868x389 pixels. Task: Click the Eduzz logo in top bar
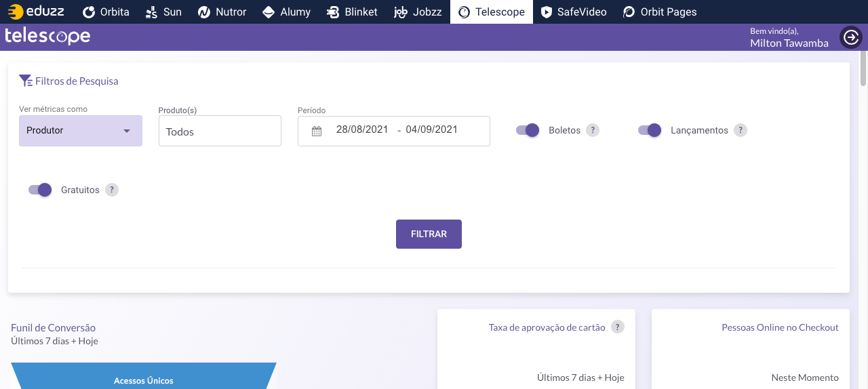(x=36, y=12)
